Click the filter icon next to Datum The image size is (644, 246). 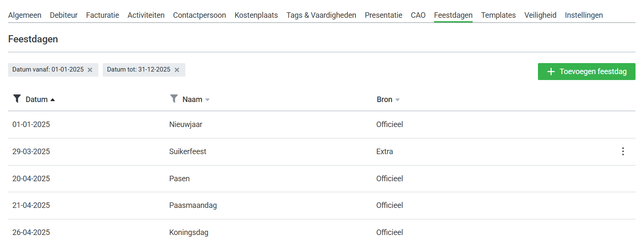tap(17, 99)
